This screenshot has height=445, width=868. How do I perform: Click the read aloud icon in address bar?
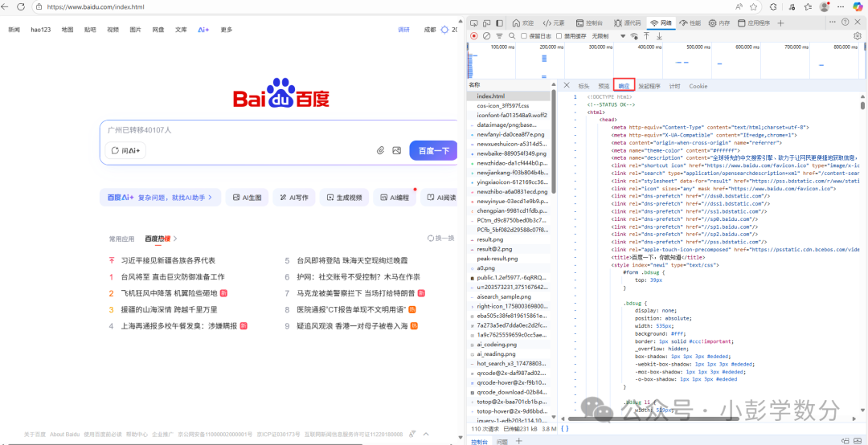(x=739, y=6)
